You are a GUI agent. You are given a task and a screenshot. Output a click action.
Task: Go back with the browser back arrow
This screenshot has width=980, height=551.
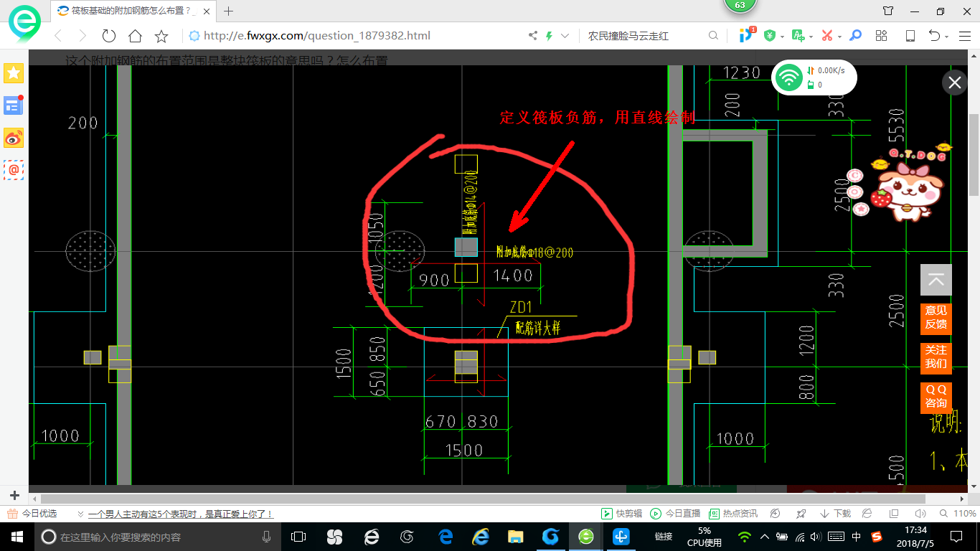pyautogui.click(x=58, y=36)
